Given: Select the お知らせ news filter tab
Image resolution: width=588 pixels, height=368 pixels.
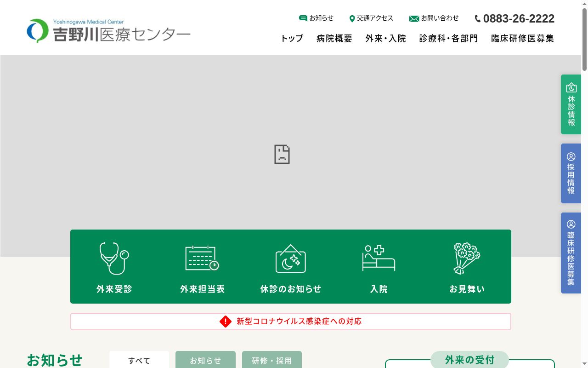Looking at the screenshot, I should (x=205, y=360).
